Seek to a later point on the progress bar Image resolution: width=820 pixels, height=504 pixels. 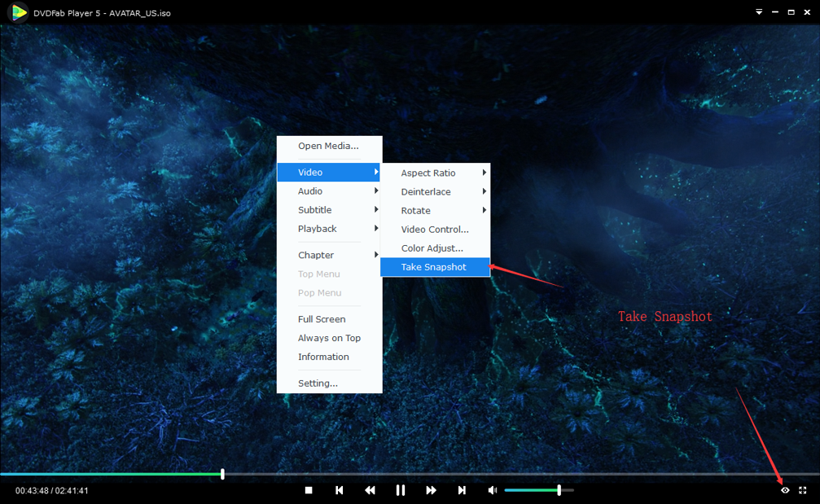point(521,474)
